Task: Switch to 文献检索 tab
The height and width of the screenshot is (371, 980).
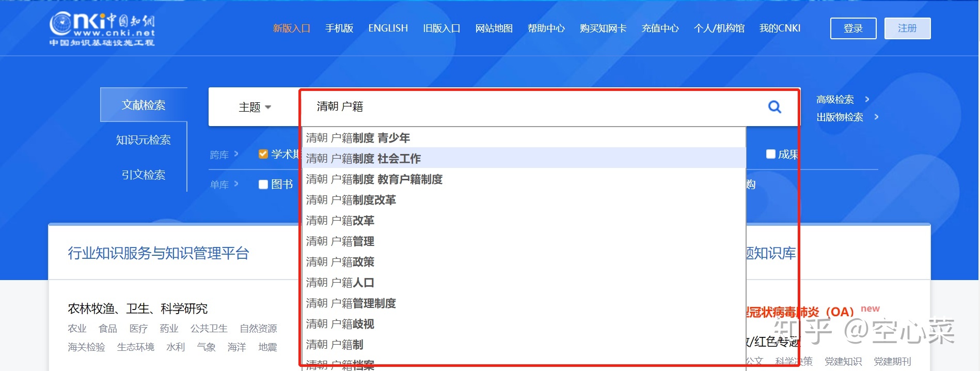Action: pos(144,105)
